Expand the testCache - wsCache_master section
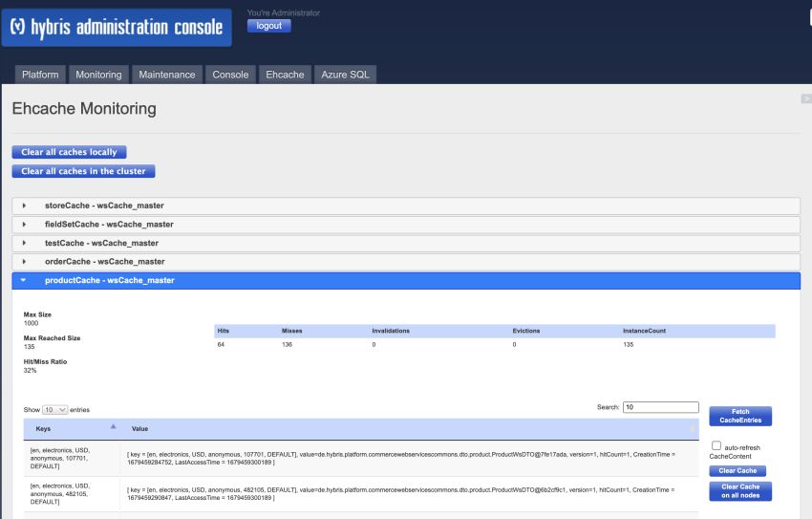The width and height of the screenshot is (812, 519). 406,243
